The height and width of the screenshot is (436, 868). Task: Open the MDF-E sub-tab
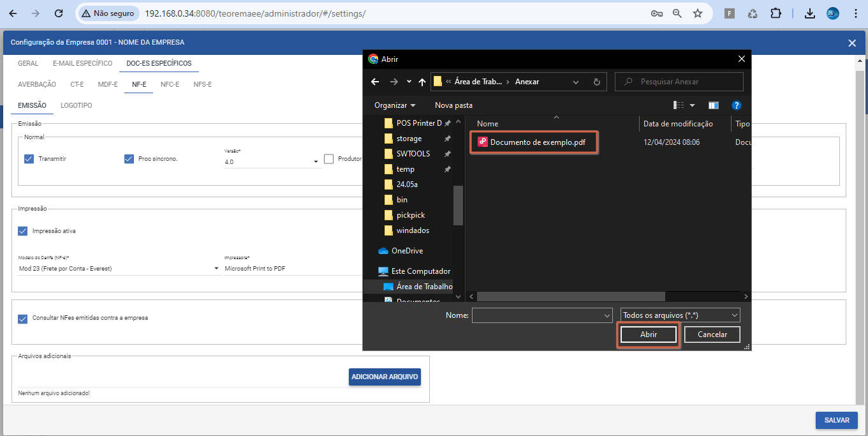click(x=108, y=84)
